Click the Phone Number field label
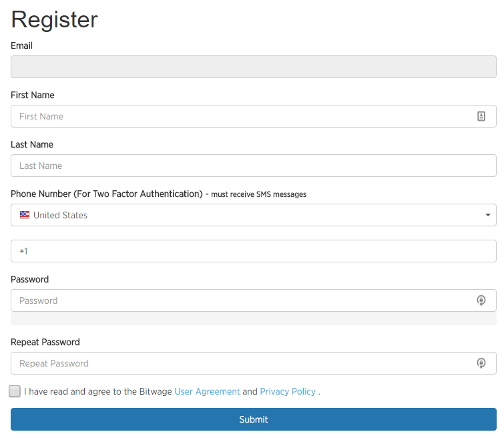The height and width of the screenshot is (438, 504). (x=158, y=194)
